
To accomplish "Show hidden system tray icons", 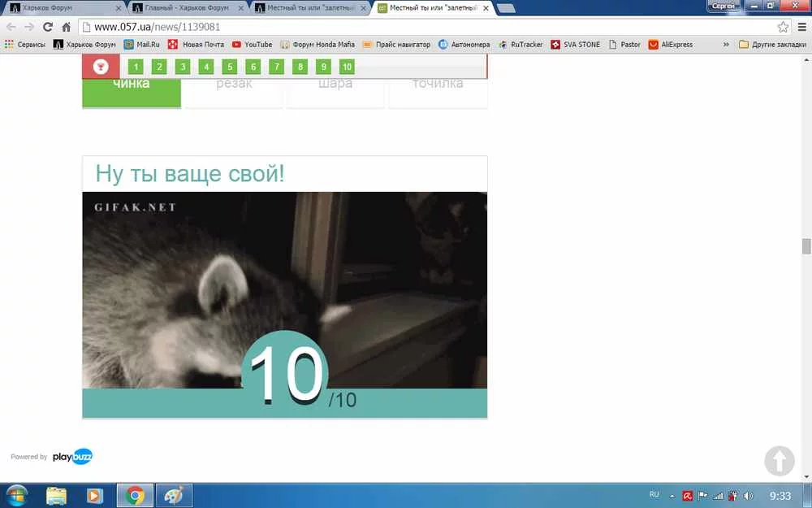I will (x=672, y=496).
